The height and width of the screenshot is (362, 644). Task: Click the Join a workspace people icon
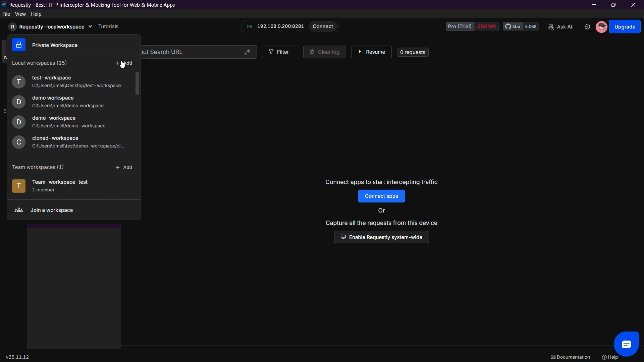tap(19, 210)
